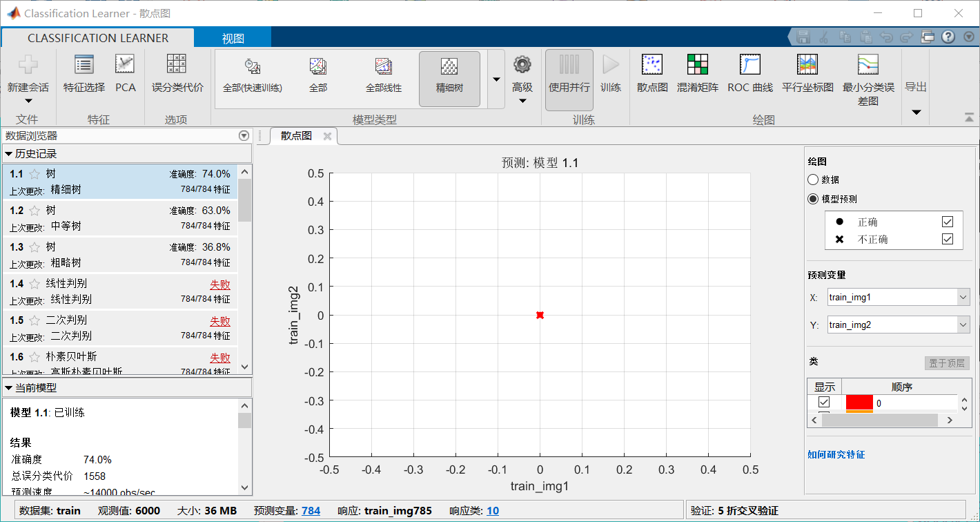Show 平行坐标图 (Parallel Coordinates Plot)
The width and height of the screenshot is (980, 522).
pos(807,75)
